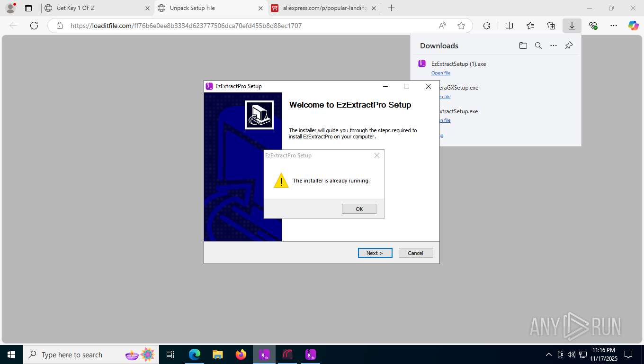Click the taskbar clock showing 11:16 PM
644x364 pixels.
[x=603, y=355]
